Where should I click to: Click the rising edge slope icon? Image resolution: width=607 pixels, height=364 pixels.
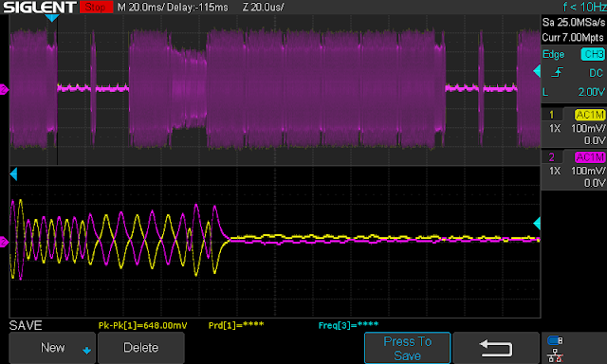(x=557, y=72)
